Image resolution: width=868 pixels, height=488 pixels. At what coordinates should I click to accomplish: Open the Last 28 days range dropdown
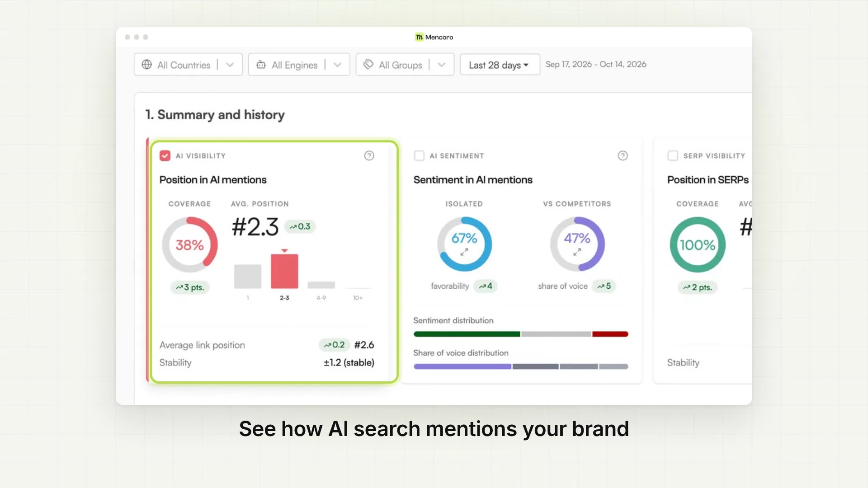click(x=500, y=65)
